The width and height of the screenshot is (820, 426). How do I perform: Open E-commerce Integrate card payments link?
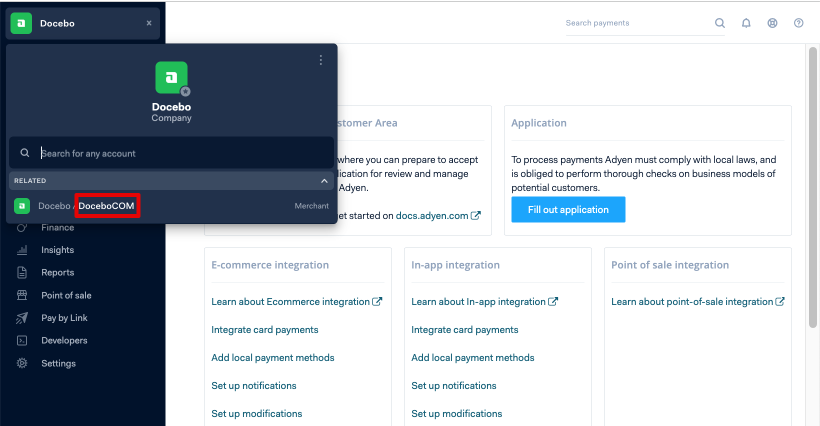click(x=265, y=330)
